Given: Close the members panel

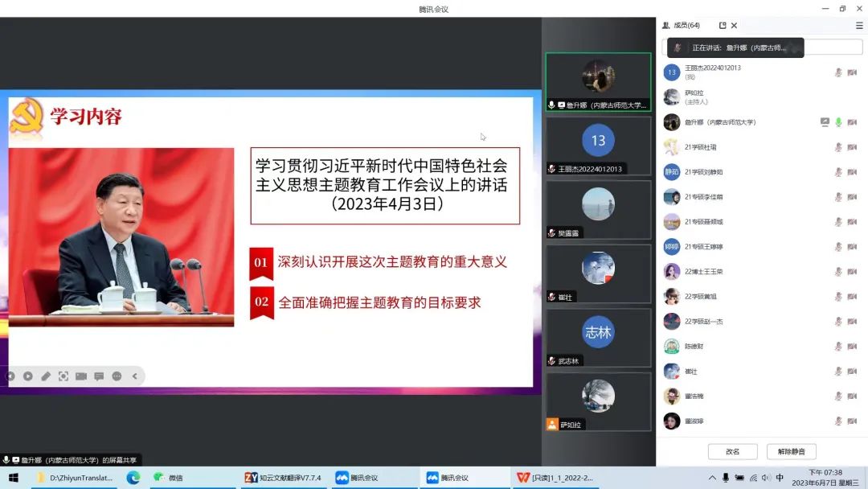Looking at the screenshot, I should tap(735, 26).
